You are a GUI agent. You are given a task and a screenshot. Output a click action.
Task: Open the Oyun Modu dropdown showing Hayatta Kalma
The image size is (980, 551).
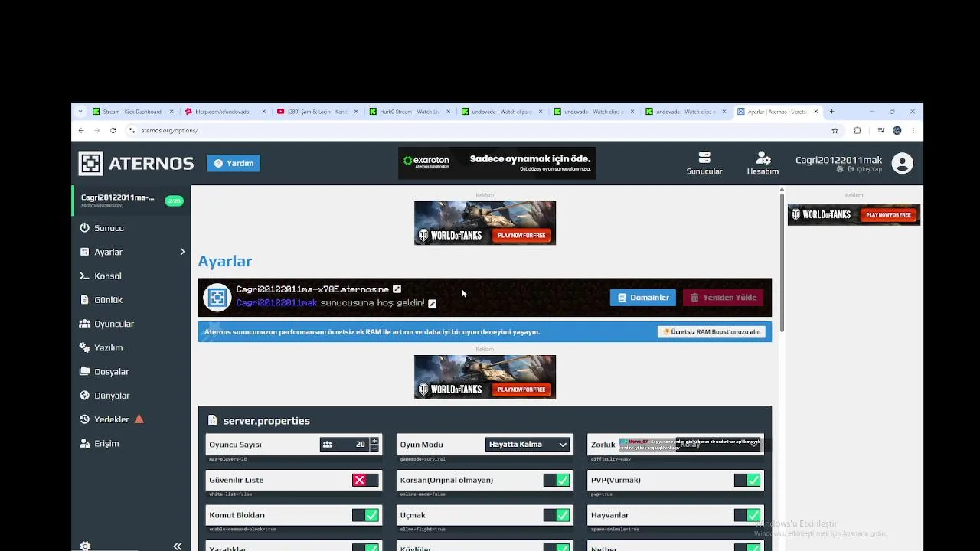click(x=528, y=444)
